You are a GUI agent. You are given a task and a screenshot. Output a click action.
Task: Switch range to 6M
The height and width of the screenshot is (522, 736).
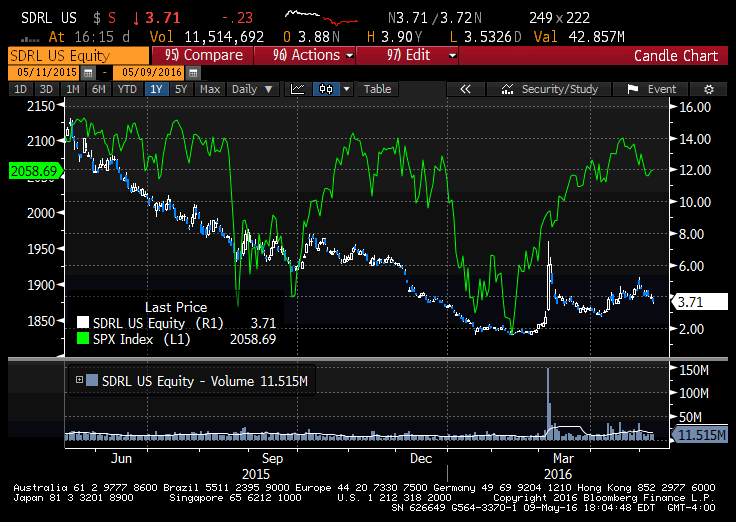click(99, 89)
